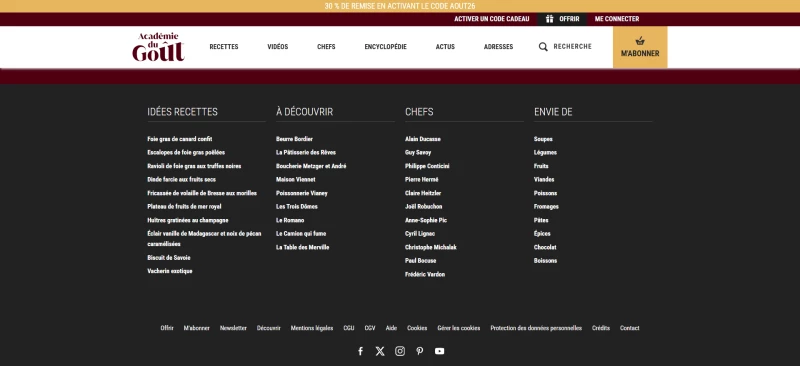Open the Actus menu
This screenshot has width=800, height=366.
coord(445,46)
